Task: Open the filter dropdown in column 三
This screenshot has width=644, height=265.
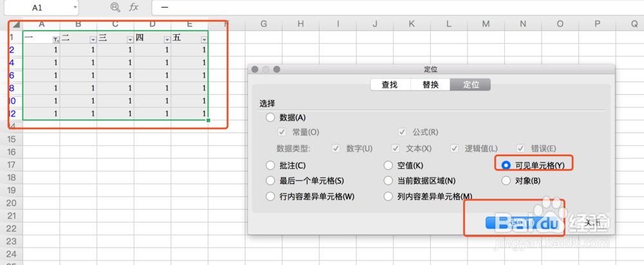Action: pos(130,39)
